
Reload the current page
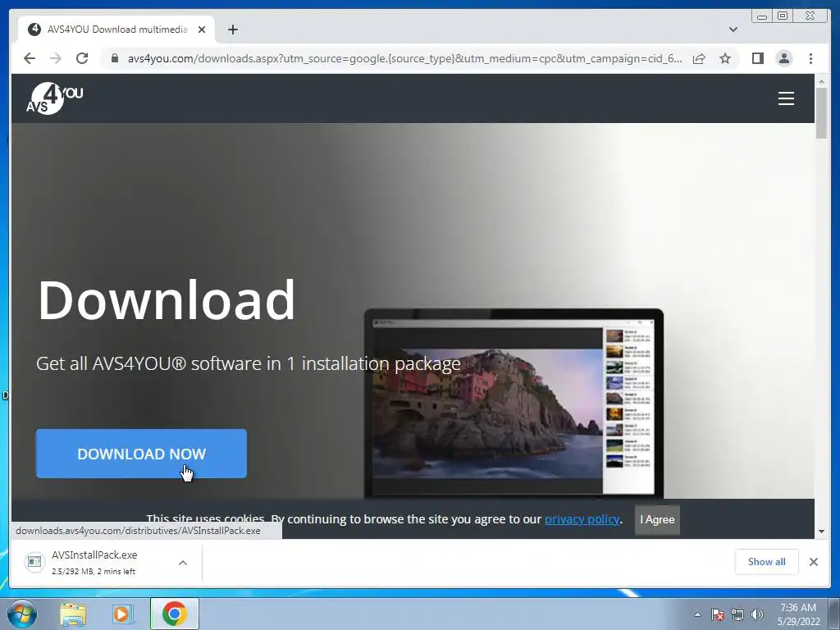[x=82, y=58]
